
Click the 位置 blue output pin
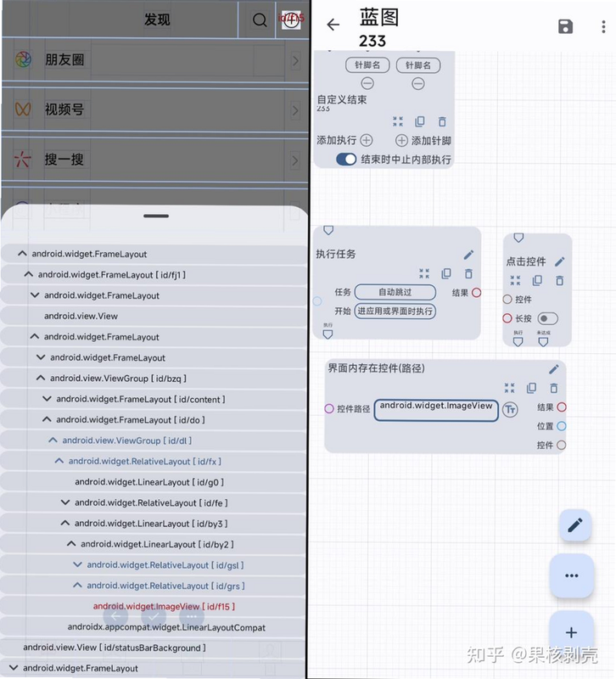[562, 426]
